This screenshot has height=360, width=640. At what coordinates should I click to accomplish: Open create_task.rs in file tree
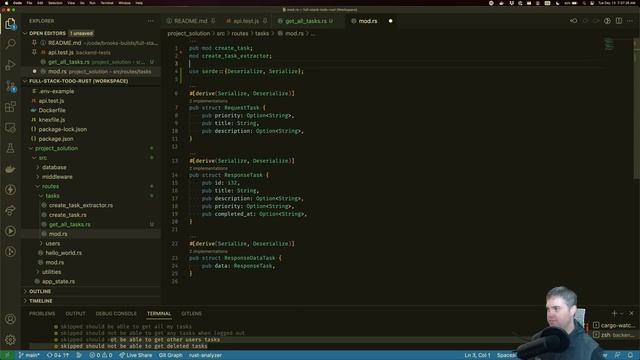(68, 215)
